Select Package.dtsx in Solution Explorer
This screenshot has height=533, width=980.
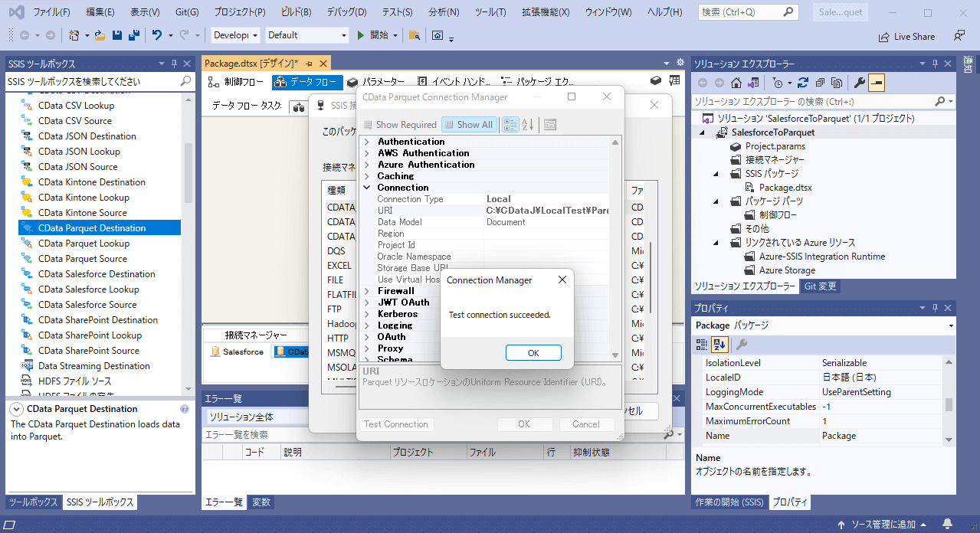point(785,188)
